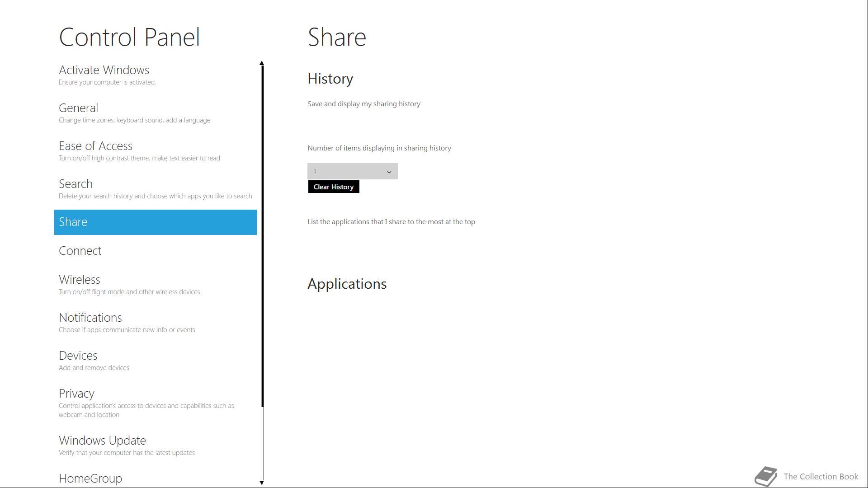This screenshot has height=488, width=868.
Task: Click the History heading
Action: tap(330, 79)
